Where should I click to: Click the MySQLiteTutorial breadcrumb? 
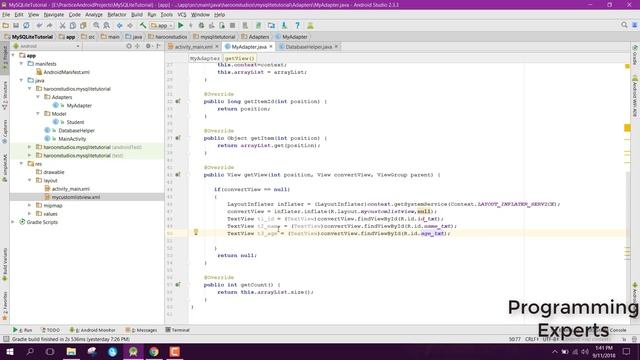tap(29, 37)
